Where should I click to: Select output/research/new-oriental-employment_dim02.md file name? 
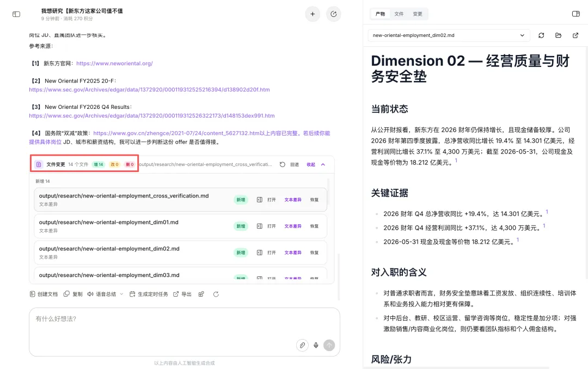[109, 249]
